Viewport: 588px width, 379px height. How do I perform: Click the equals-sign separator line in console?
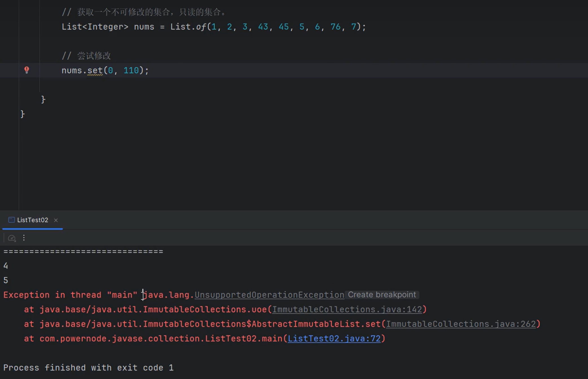83,251
